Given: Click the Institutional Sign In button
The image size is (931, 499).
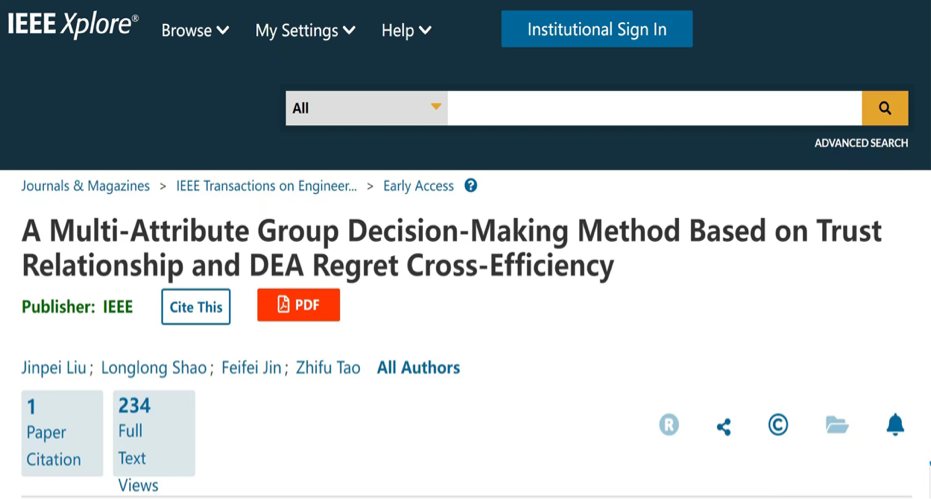Looking at the screenshot, I should click(x=597, y=30).
